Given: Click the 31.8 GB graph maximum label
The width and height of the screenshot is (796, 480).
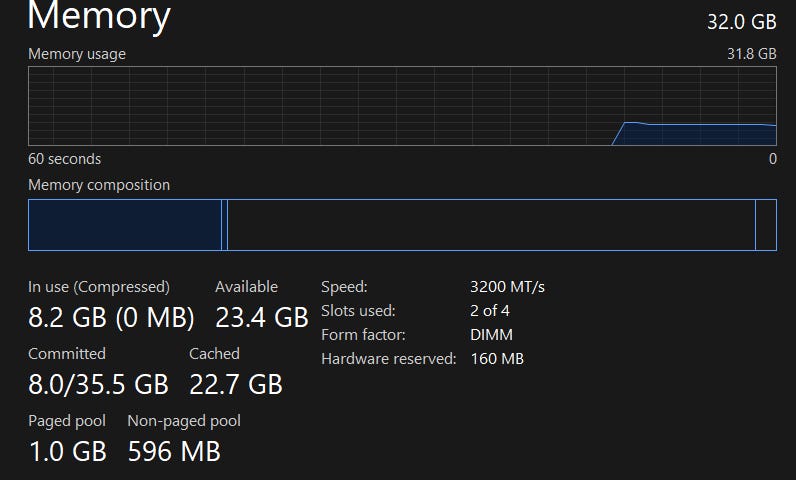Looking at the screenshot, I should pyautogui.click(x=752, y=54).
